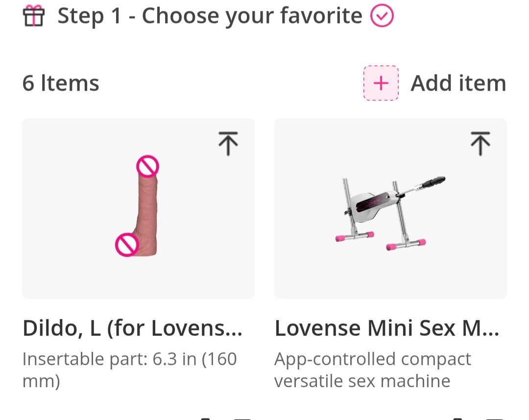Click the "6 Items" count label
The width and height of the screenshot is (529, 420).
point(61,83)
